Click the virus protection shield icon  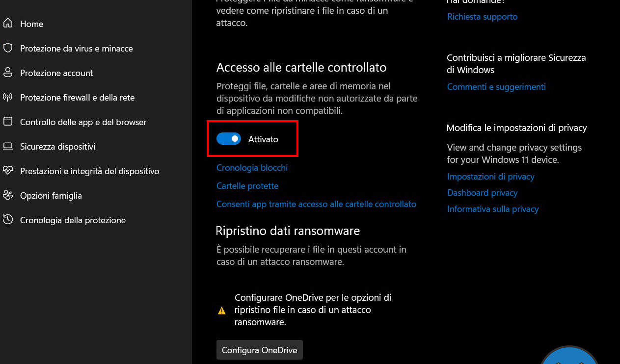[7, 48]
